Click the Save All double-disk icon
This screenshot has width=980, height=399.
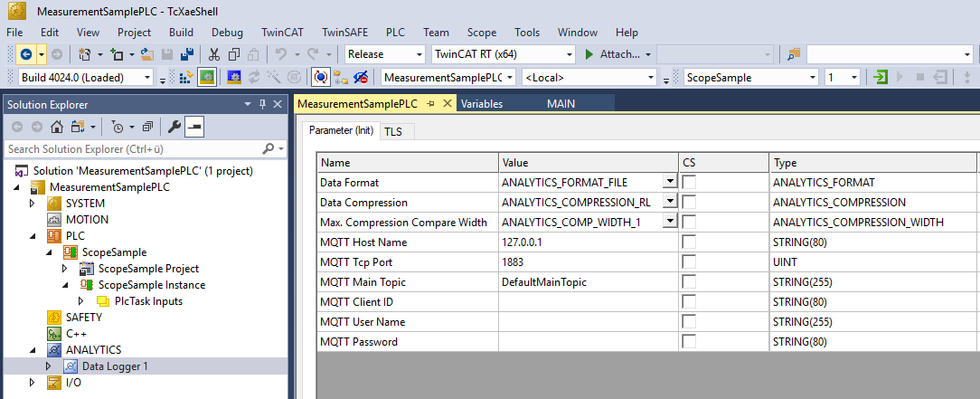186,54
